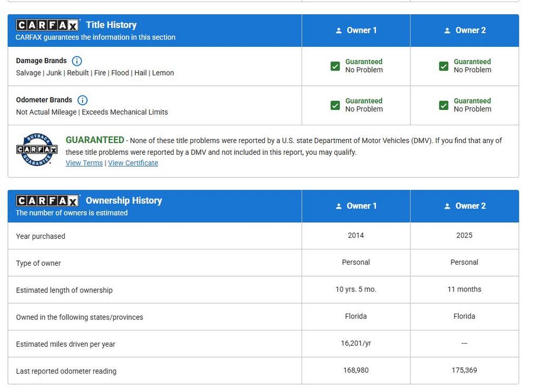Click 'CARFAX guarantees the information in this section'
Screen dimensions: 539x392
coord(96,37)
